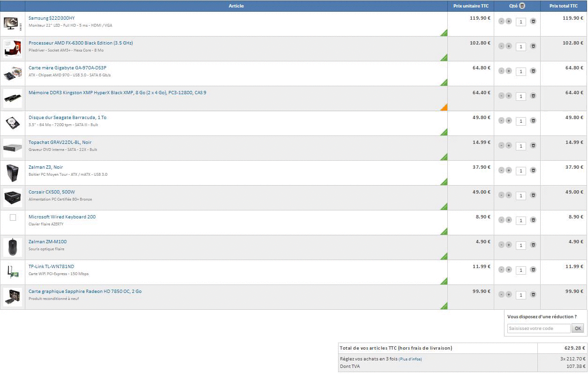Open Microsoft Wired Keyboard 200 link
Screen dimensions: 588x374
click(x=62, y=217)
